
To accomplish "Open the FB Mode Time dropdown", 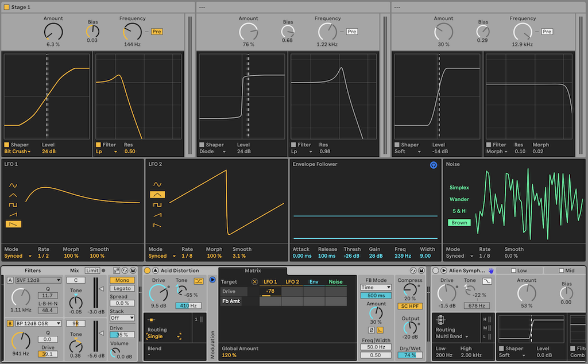I will pos(376,287).
